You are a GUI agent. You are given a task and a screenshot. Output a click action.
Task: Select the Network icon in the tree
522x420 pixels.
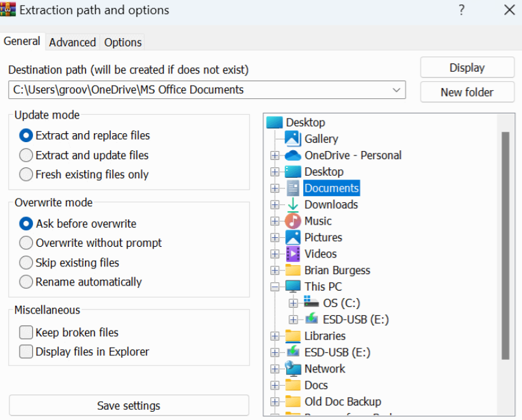coord(293,369)
